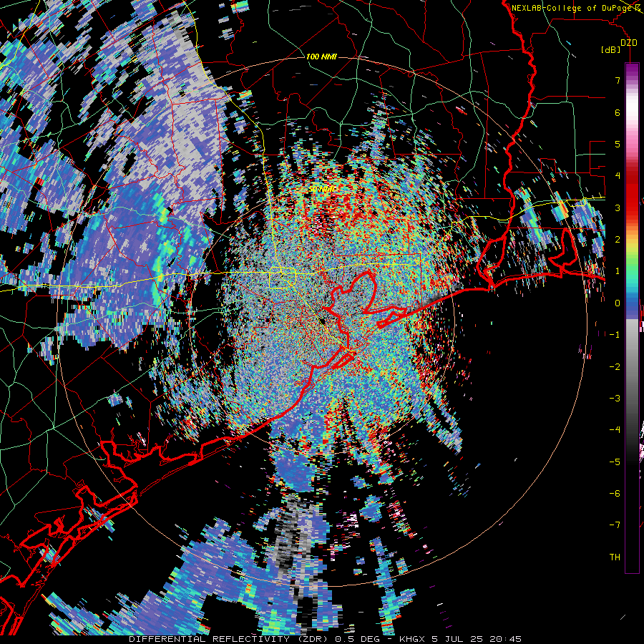Click the "-7" value on the scale
644x644 pixels.
pyautogui.click(x=615, y=525)
